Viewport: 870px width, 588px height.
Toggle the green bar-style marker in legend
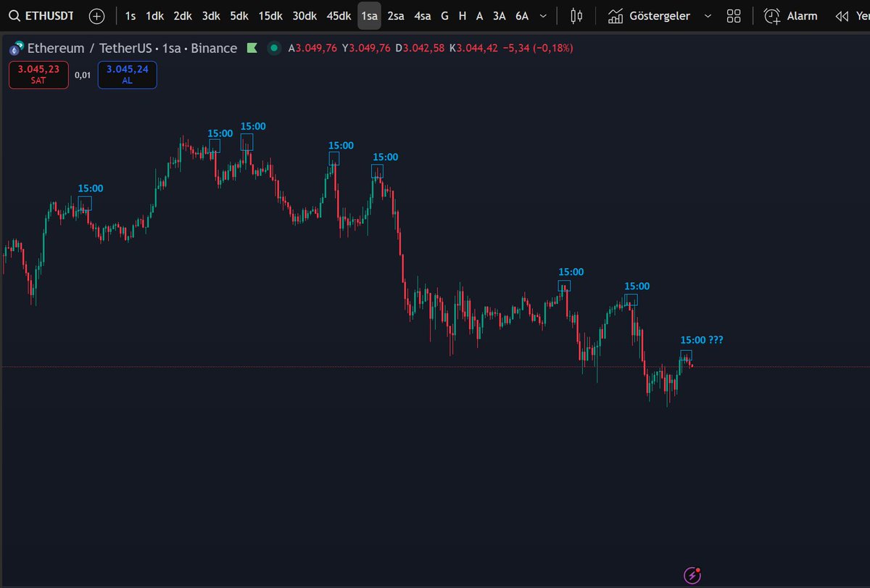point(252,48)
